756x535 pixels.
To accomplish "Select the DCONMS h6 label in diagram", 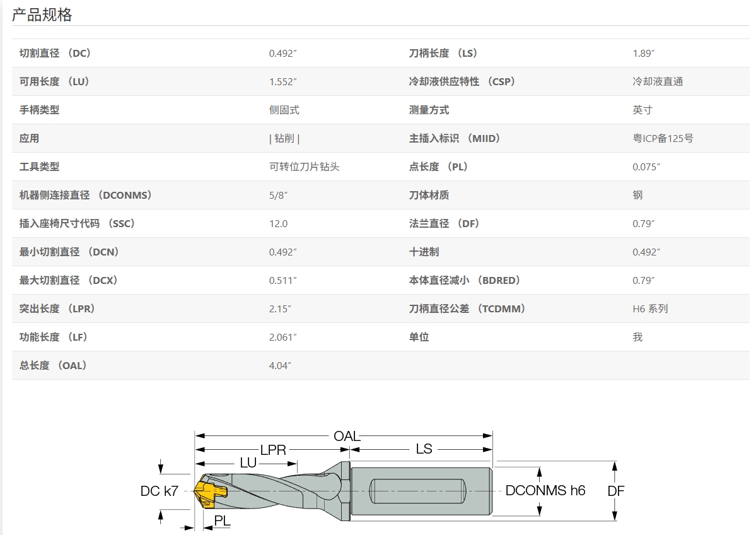I will coord(545,491).
